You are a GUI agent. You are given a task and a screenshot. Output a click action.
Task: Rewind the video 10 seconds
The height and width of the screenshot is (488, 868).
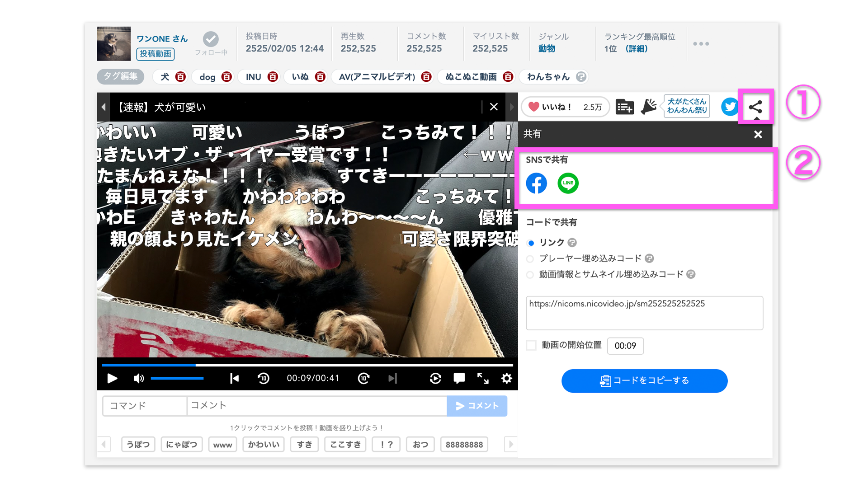click(x=264, y=378)
